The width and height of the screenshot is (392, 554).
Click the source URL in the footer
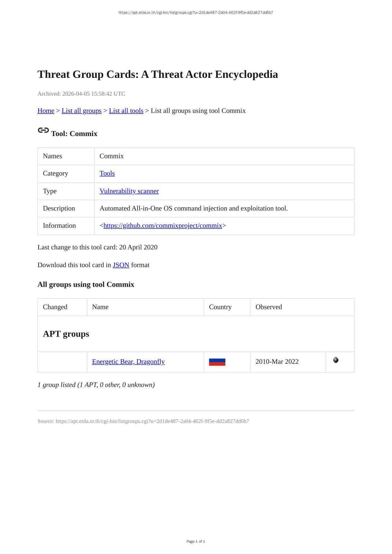pos(152,421)
